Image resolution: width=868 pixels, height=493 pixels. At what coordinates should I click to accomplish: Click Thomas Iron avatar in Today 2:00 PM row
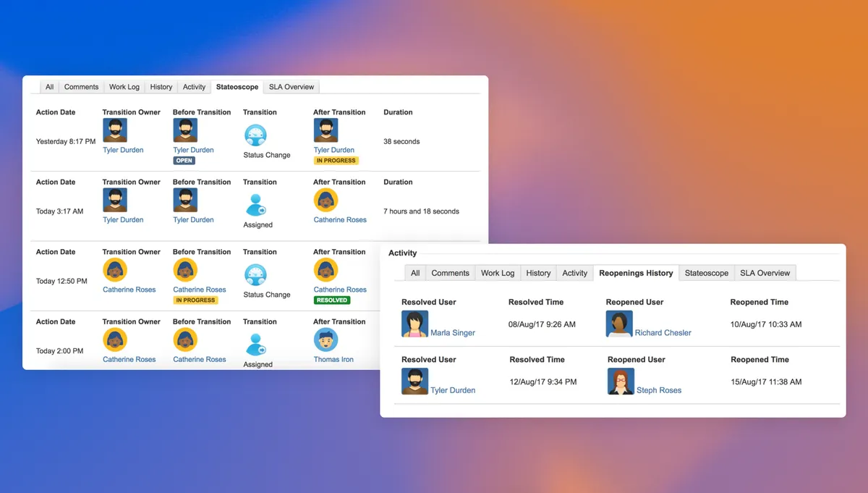[325, 340]
